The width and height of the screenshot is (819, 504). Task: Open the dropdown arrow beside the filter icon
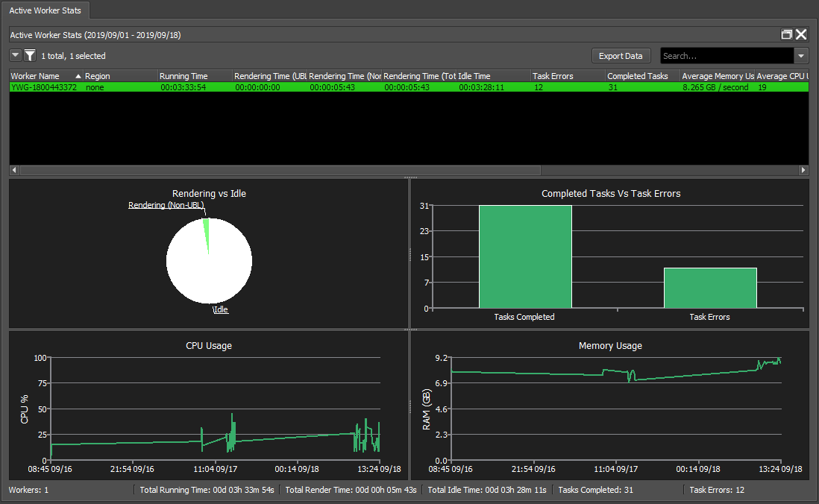coord(16,55)
